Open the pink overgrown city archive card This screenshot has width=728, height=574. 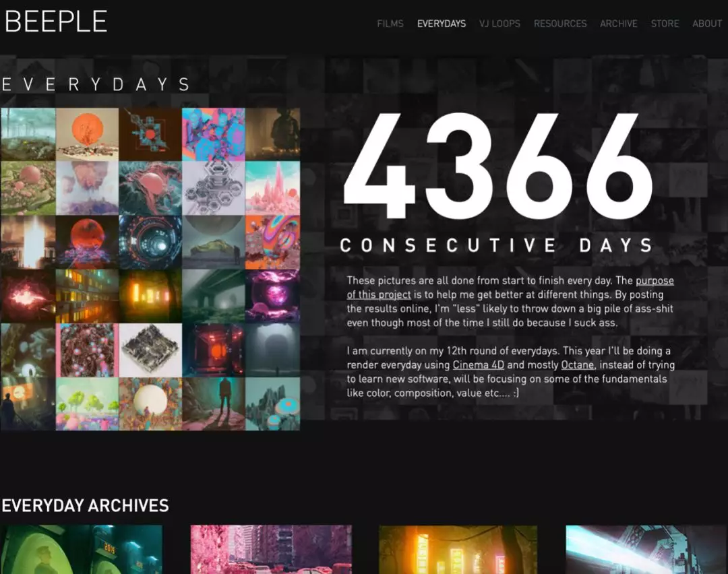pyautogui.click(x=271, y=549)
